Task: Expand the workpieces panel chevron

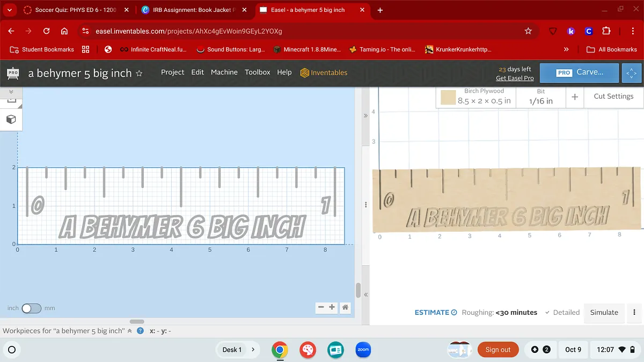Action: coord(129,331)
